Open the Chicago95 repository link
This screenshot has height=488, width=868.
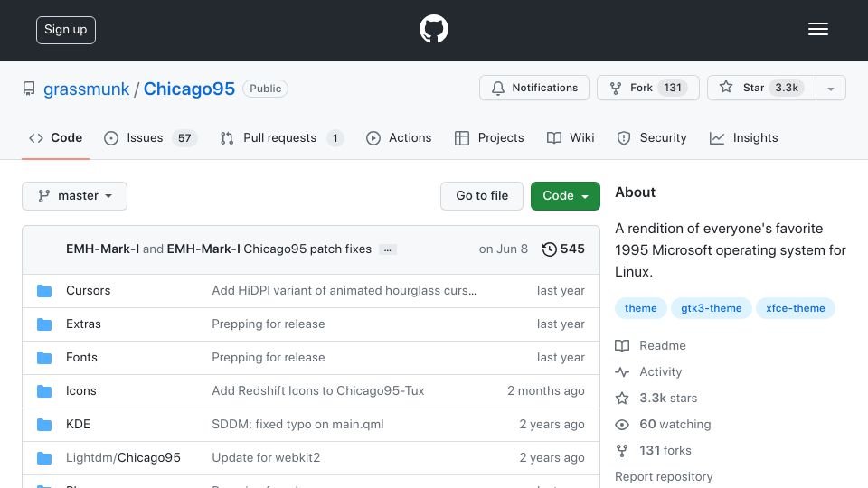(x=189, y=89)
